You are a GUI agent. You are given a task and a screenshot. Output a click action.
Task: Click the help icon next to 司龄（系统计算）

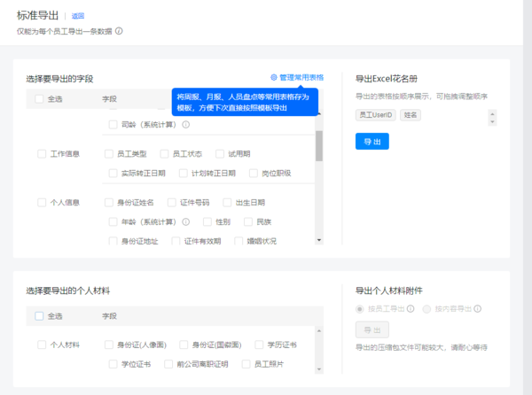(x=186, y=125)
